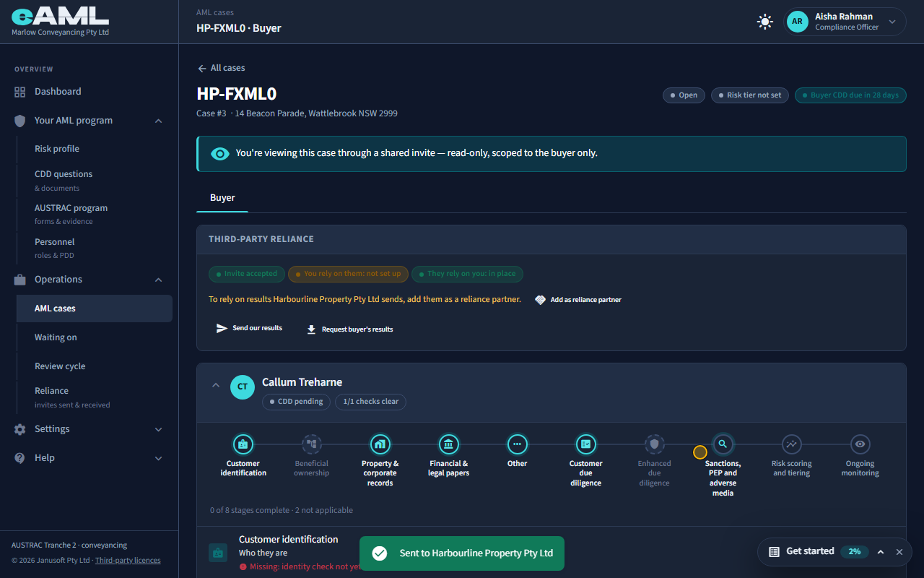This screenshot has height=578, width=924.
Task: Open the Waiting on sidebar item
Action: coord(95,337)
